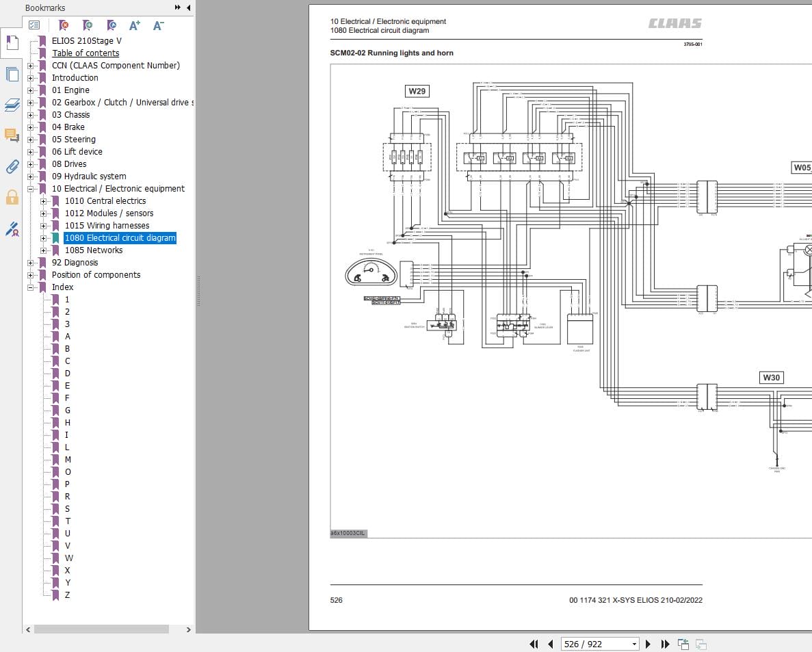Click the instrument panel gauge symbol

tap(371, 272)
